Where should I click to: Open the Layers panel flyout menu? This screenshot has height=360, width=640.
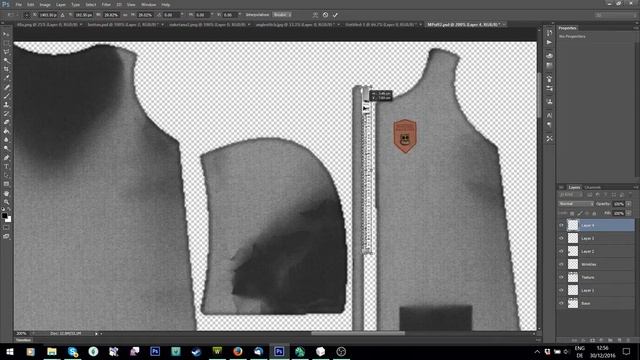tap(636, 187)
